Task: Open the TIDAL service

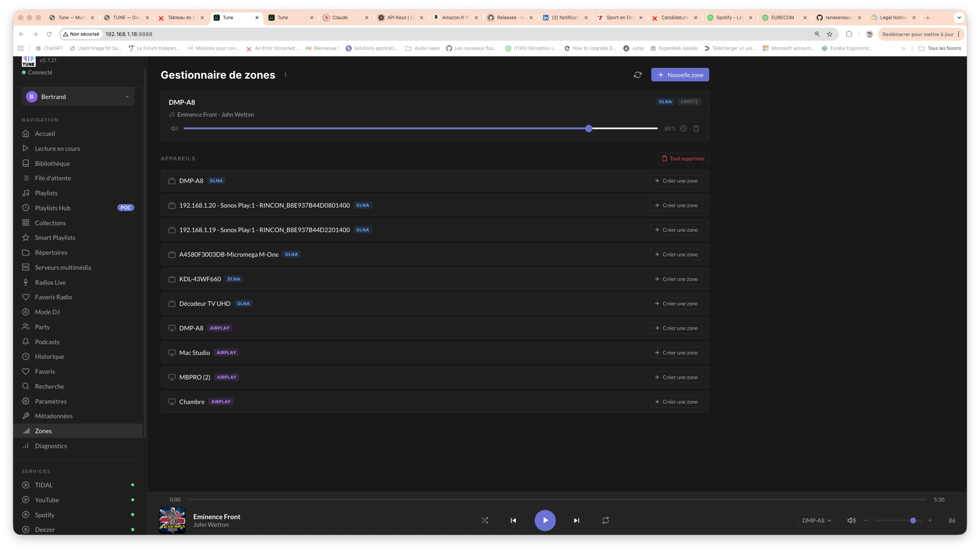Action: [x=78, y=485]
